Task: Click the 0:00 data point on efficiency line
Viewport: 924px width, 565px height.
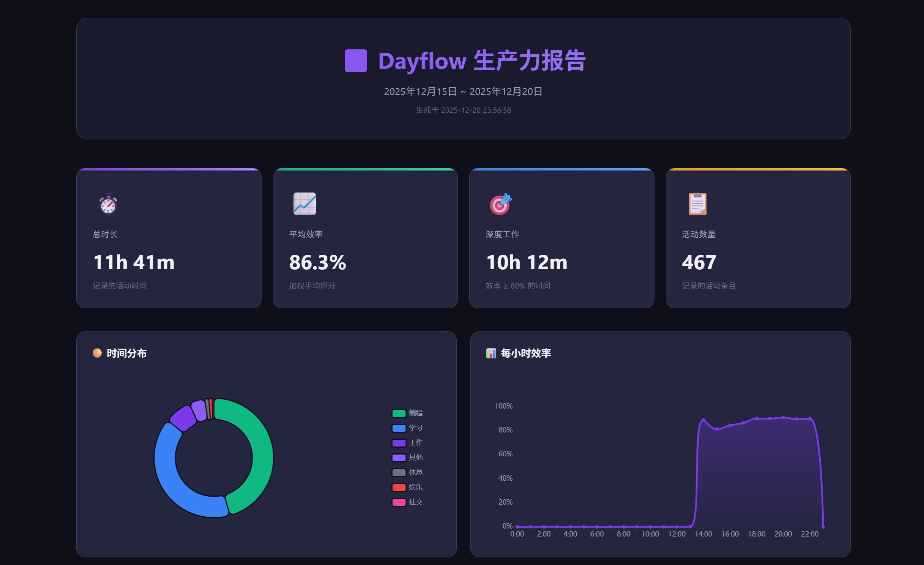Action: [517, 527]
